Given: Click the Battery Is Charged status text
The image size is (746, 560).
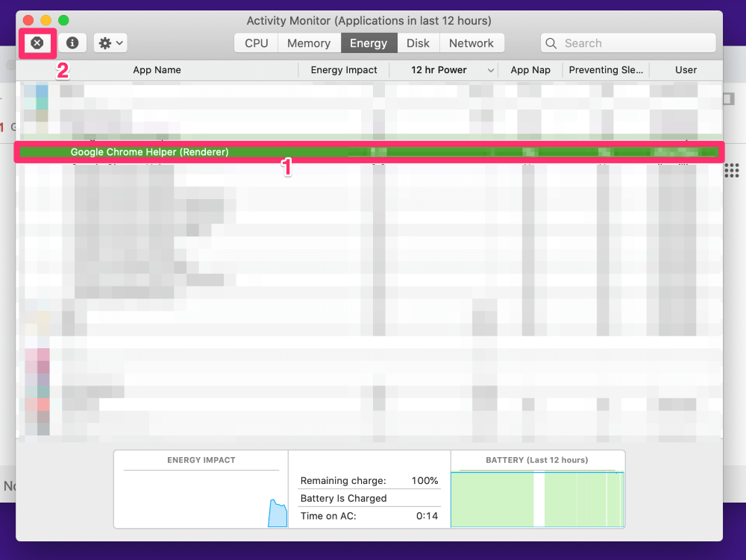Looking at the screenshot, I should point(343,498).
